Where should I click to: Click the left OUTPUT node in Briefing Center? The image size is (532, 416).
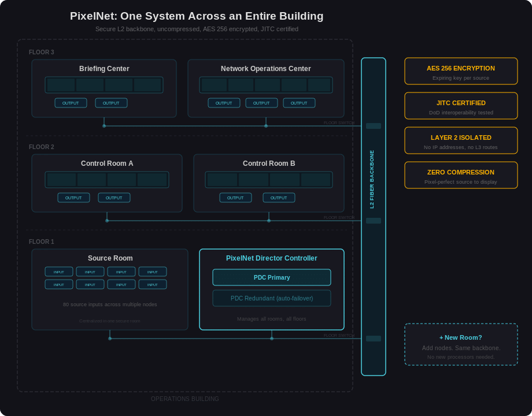pos(71,103)
